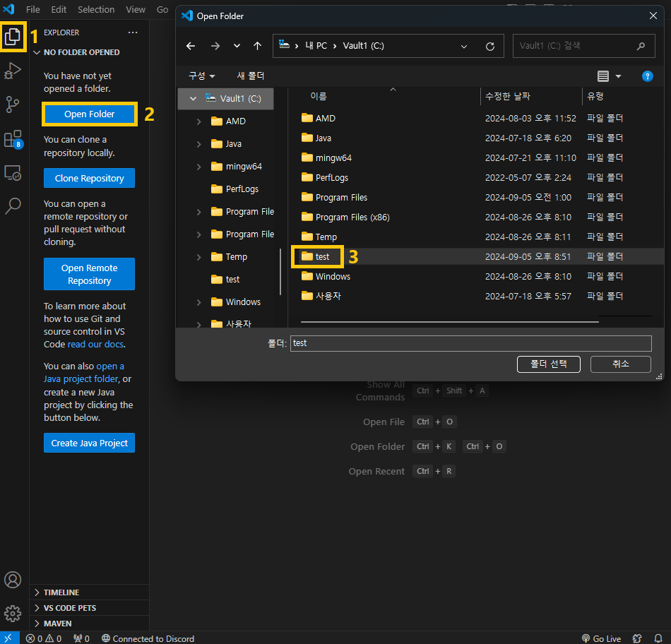Image resolution: width=671 pixels, height=644 pixels.
Task: Open the Accounts icon in activity bar
Action: pyautogui.click(x=13, y=580)
